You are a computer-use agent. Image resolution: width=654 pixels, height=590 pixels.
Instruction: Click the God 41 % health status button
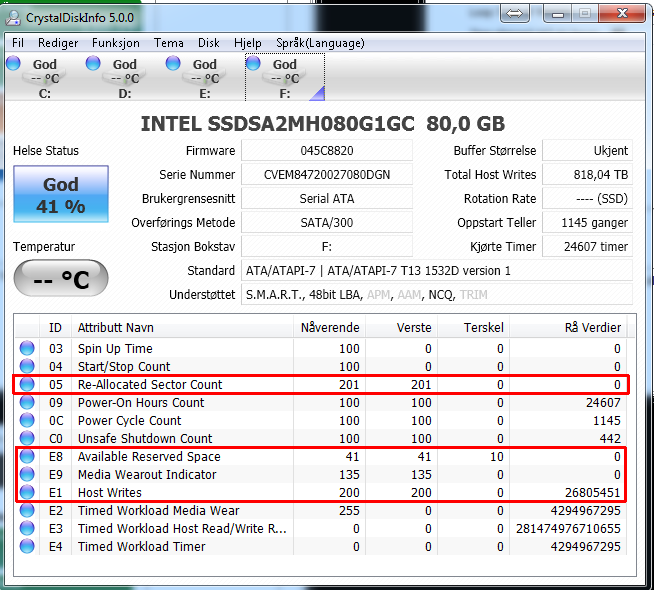click(61, 194)
